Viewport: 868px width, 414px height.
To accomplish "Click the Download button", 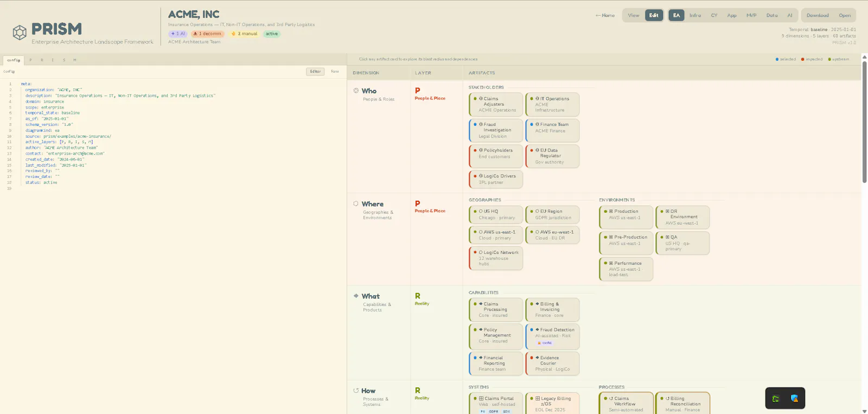I will click(x=818, y=15).
